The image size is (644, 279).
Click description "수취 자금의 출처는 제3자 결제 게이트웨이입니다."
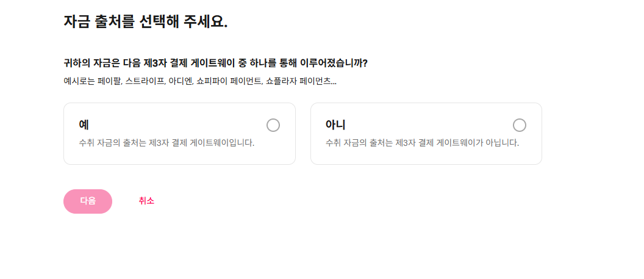(166, 143)
